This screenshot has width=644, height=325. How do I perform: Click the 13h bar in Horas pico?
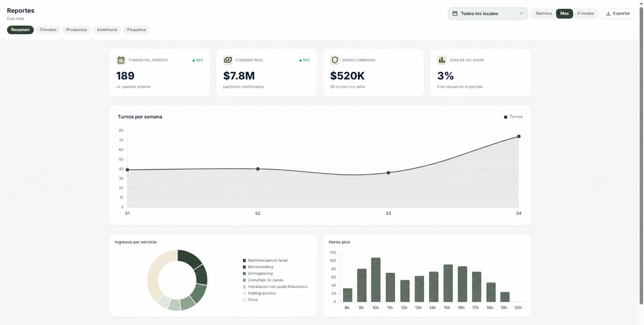pos(419,289)
